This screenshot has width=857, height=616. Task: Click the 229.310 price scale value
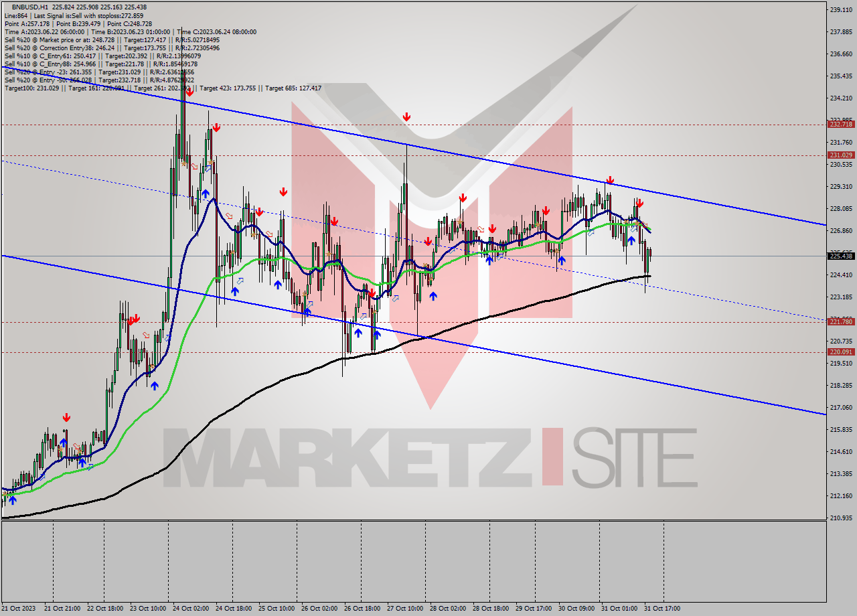[841, 186]
